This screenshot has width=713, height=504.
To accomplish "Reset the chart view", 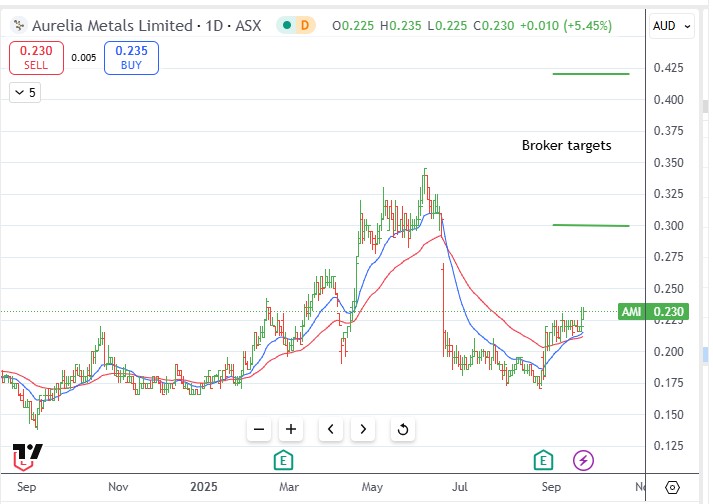I will (x=403, y=429).
